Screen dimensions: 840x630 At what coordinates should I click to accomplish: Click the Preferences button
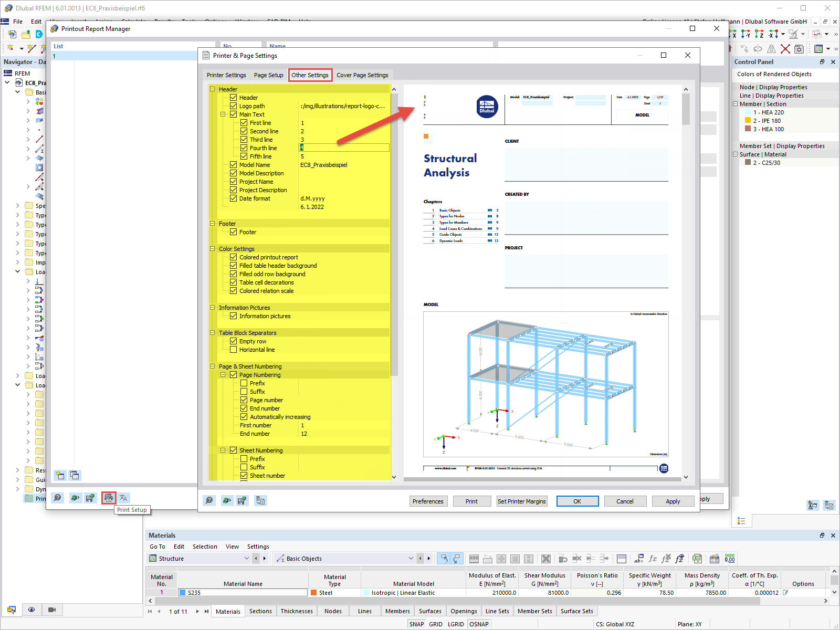click(x=428, y=501)
